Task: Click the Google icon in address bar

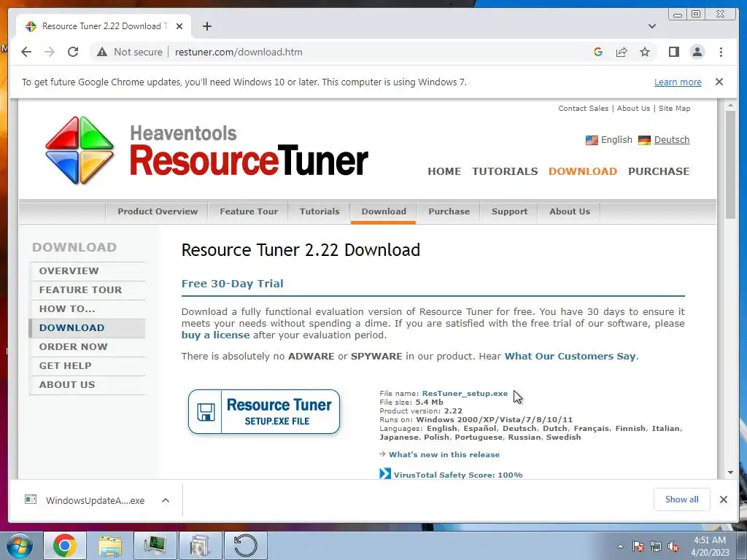Action: (x=598, y=52)
